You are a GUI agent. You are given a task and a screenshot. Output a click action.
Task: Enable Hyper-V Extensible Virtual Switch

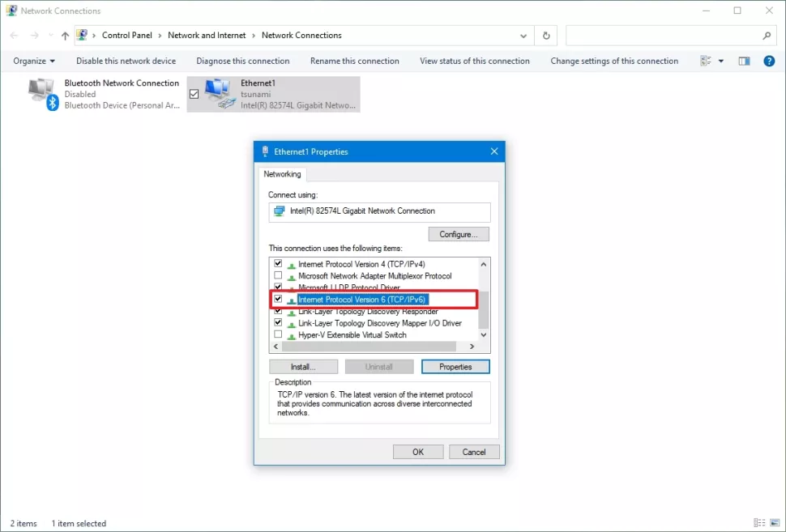278,334
